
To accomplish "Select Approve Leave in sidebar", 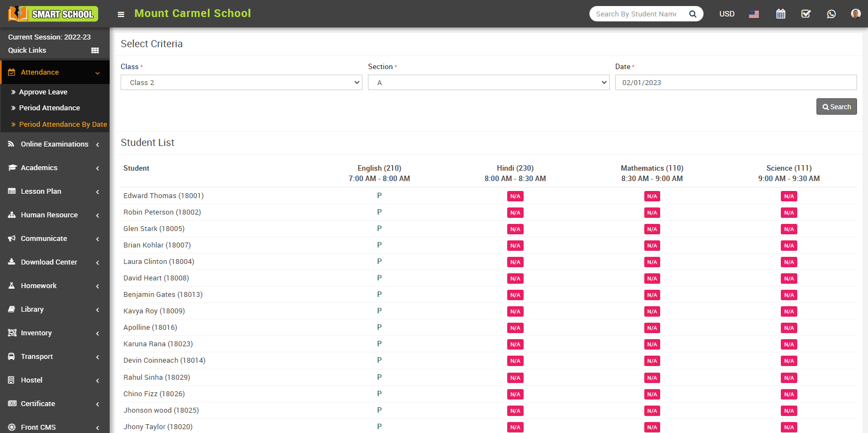I will tap(43, 92).
